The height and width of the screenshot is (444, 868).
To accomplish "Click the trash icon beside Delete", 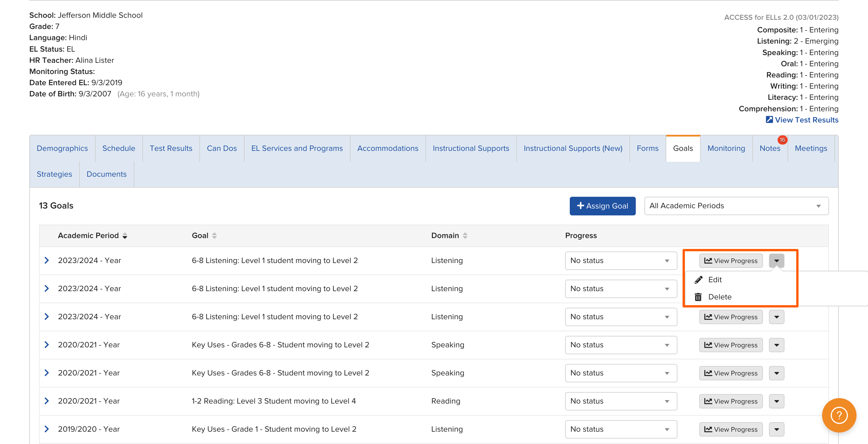I will [698, 297].
